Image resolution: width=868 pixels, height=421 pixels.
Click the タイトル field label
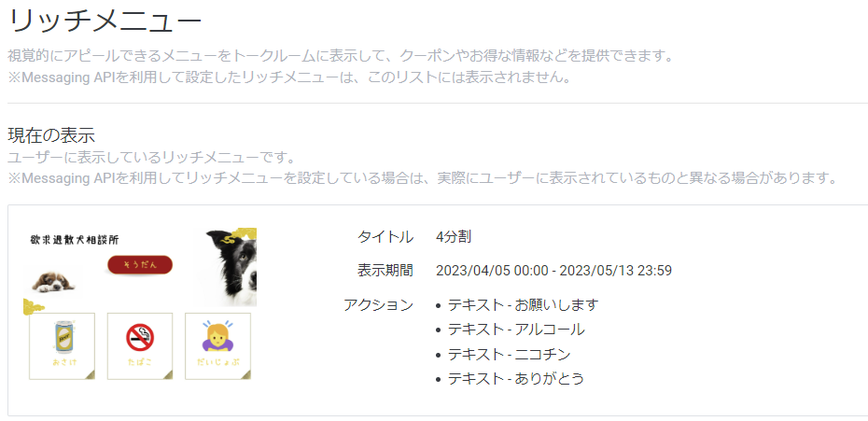point(385,237)
